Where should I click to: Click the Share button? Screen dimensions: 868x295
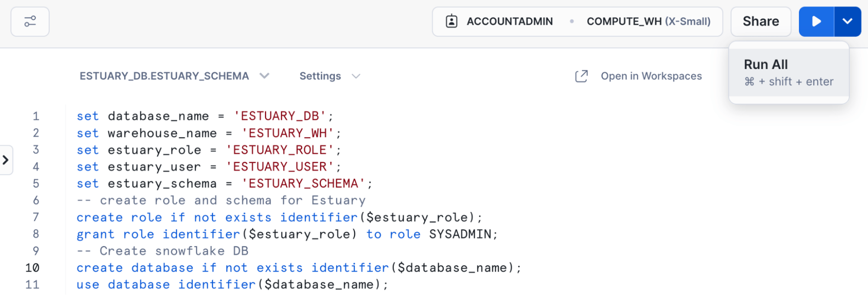pos(761,21)
